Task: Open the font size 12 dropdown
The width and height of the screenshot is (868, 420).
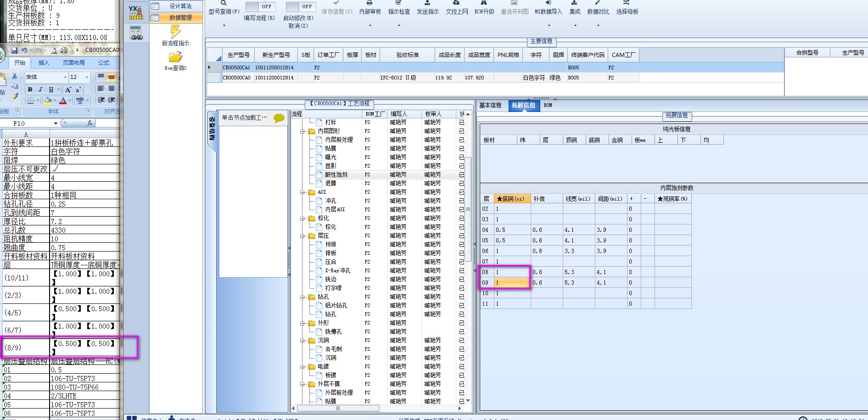Action: 87,77
